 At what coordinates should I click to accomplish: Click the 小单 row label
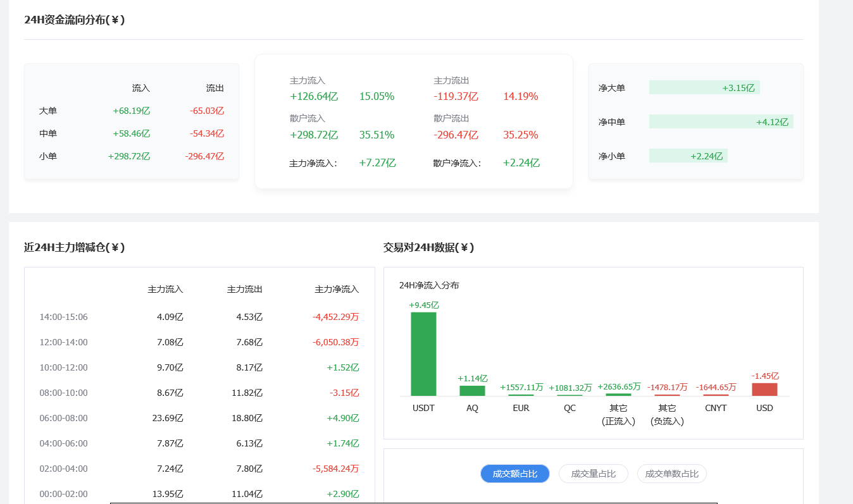coord(48,156)
